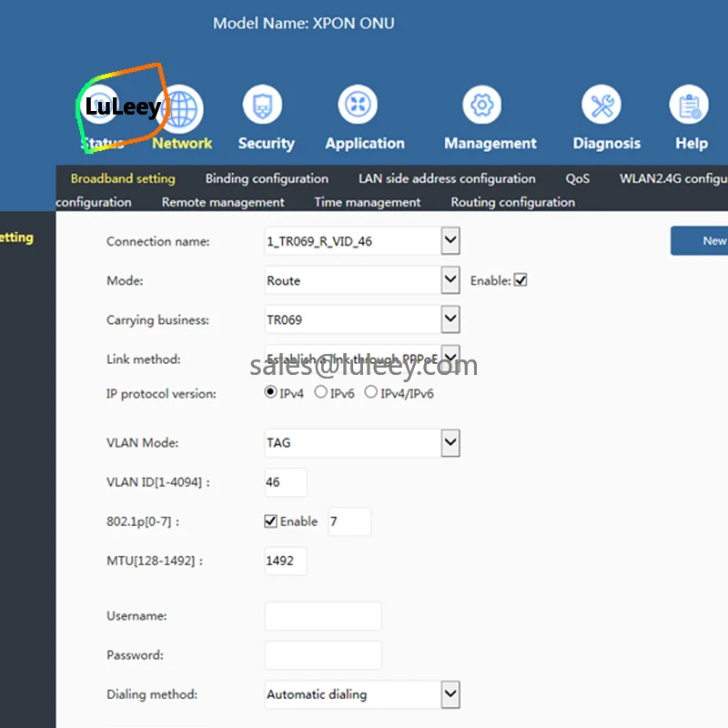Select the Network menu label
Image resolution: width=728 pixels, height=728 pixels.
(182, 143)
